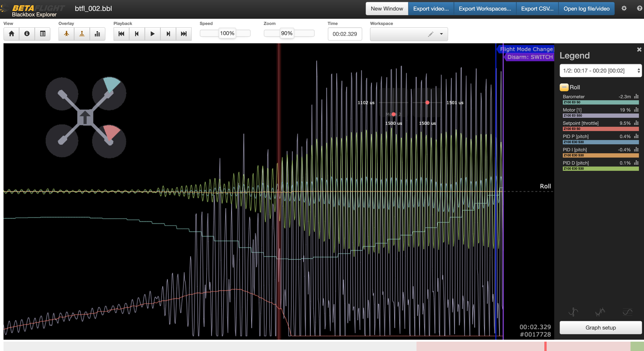Viewport: 644px width, 351px height.
Task: Collapse the Roll graph legend group
Action: [564, 87]
